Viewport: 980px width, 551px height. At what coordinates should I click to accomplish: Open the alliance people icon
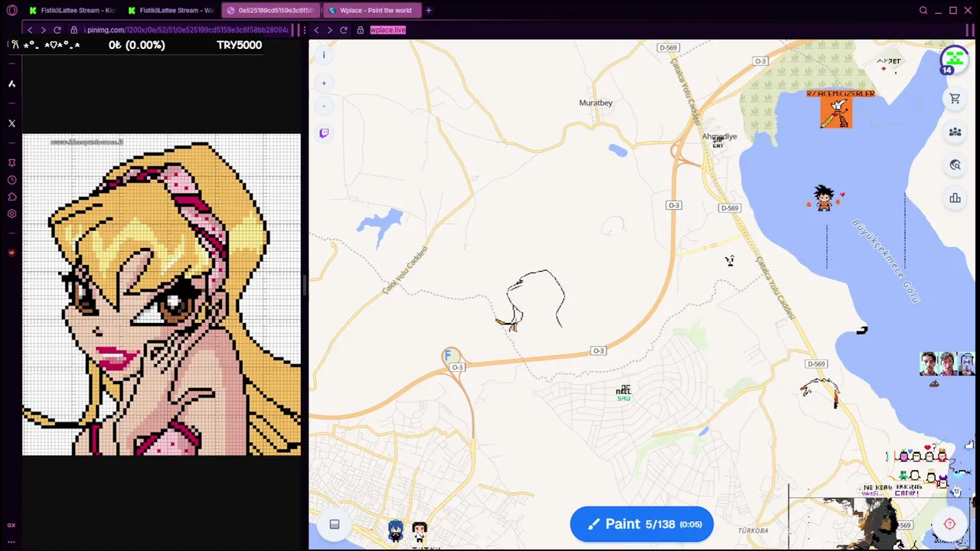955,132
